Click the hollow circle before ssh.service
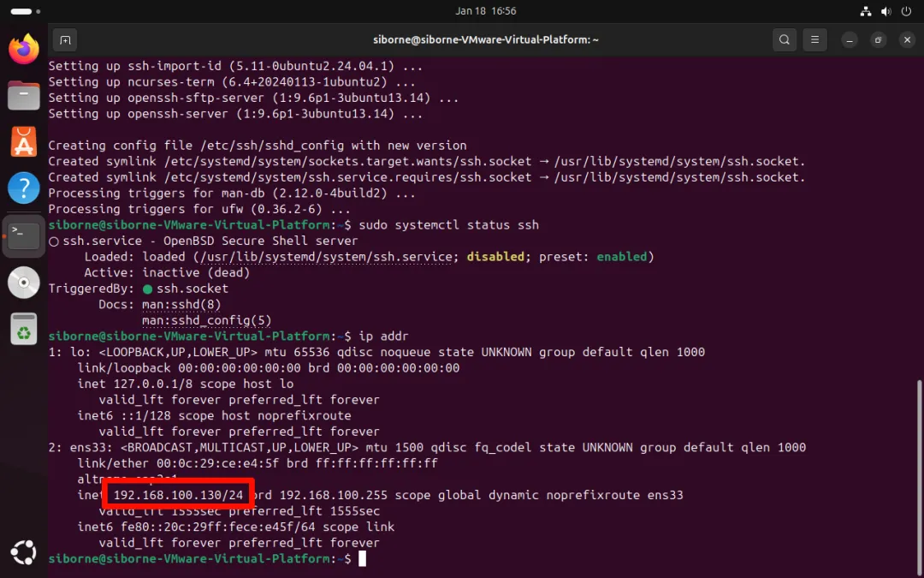The width and height of the screenshot is (924, 578). (x=54, y=241)
